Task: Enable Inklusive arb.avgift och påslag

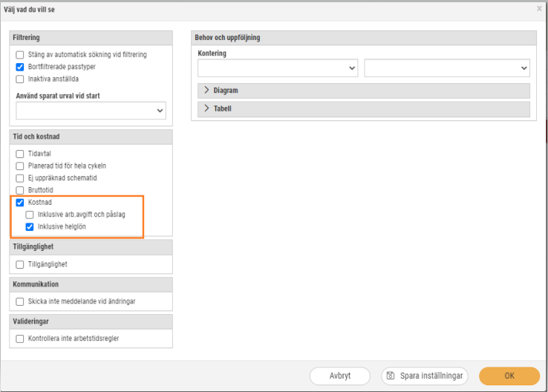Action: point(30,215)
